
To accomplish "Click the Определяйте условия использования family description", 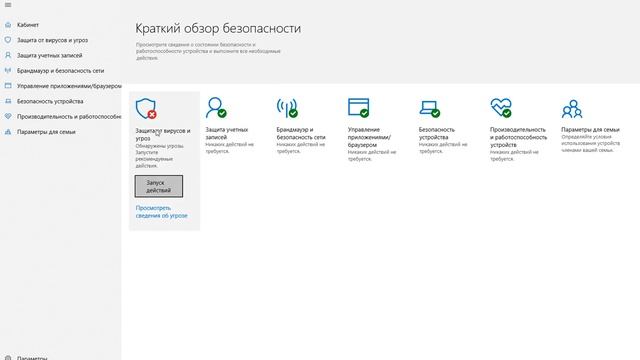I will (590, 143).
